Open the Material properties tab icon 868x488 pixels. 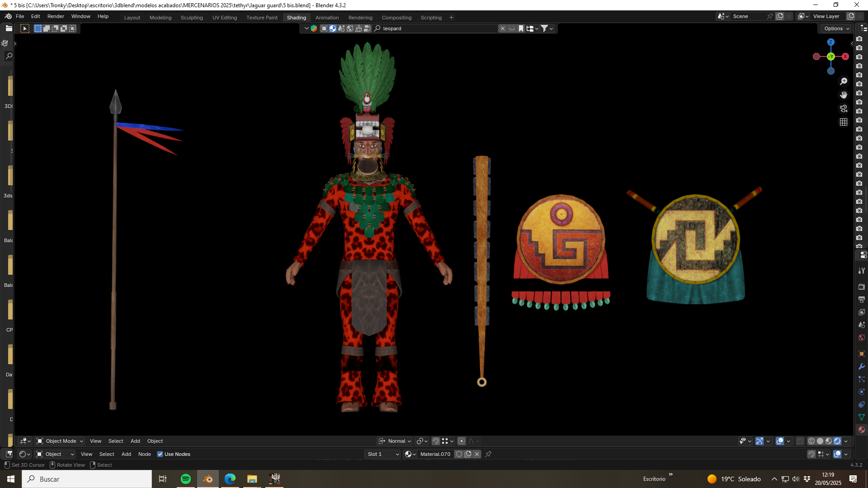click(862, 430)
